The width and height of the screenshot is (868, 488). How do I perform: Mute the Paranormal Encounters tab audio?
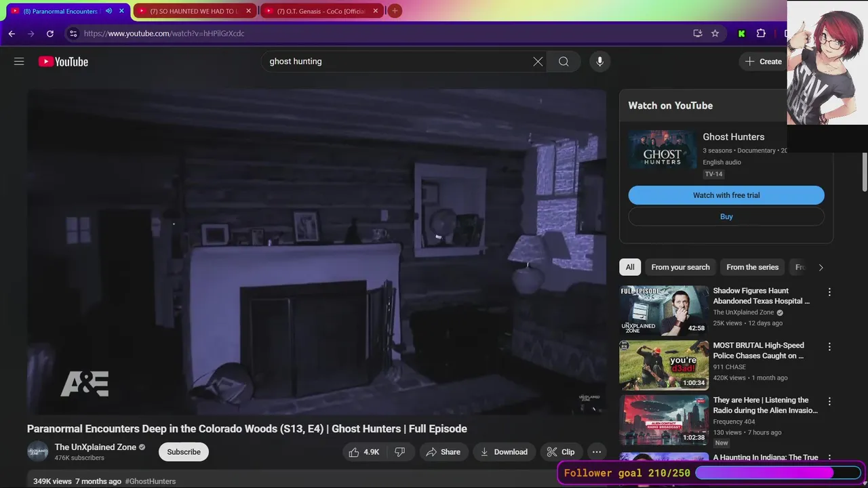coord(108,11)
